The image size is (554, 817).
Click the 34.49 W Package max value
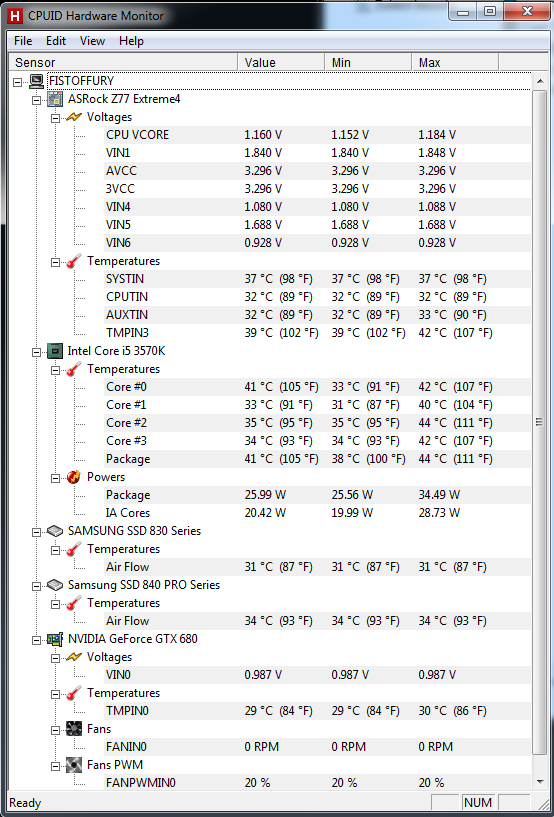439,495
